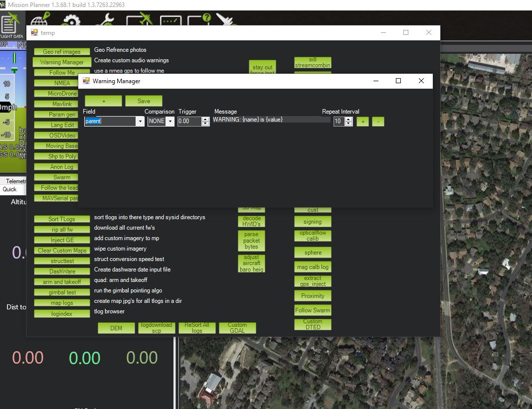Open the Follow Swarm button
Viewport: 532px width, 409px height.
click(313, 310)
